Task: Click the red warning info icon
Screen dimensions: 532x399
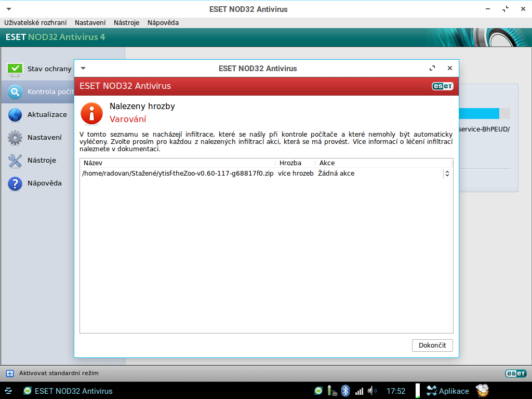Action: 91,113
